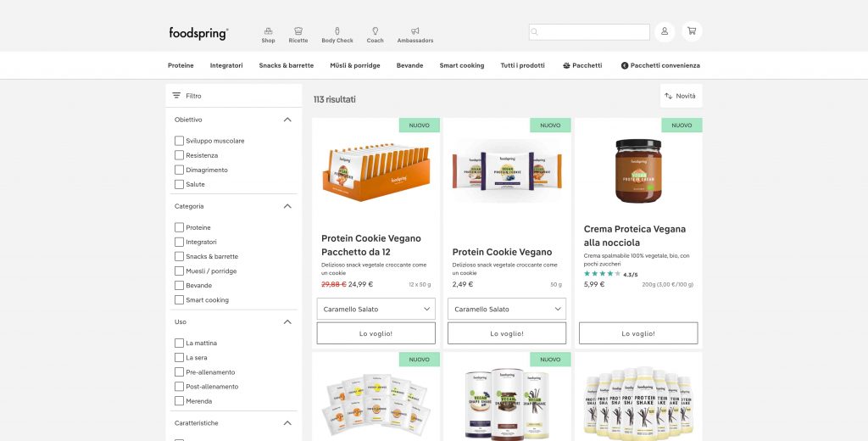The image size is (868, 441).
Task: Collapse the Caratteristiche filter section
Action: [x=287, y=422]
